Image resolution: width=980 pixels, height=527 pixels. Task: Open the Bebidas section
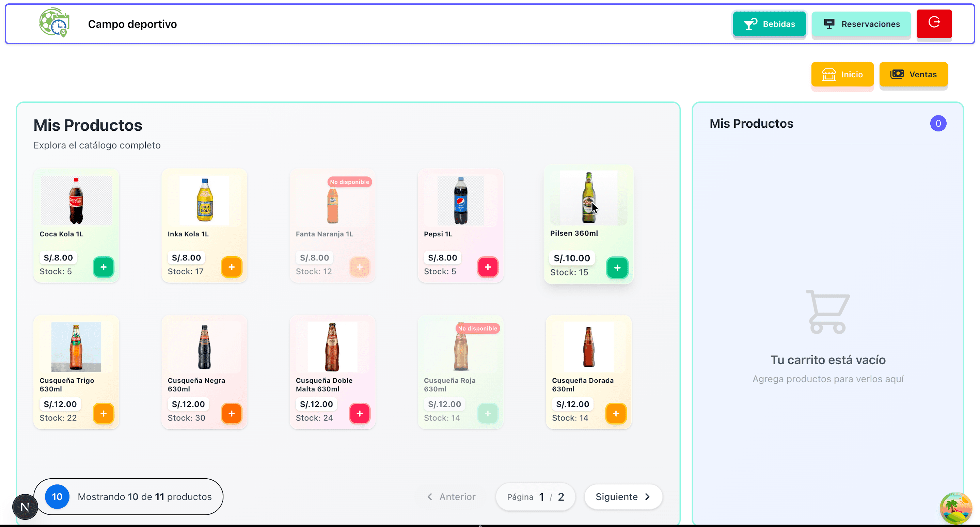click(x=769, y=24)
